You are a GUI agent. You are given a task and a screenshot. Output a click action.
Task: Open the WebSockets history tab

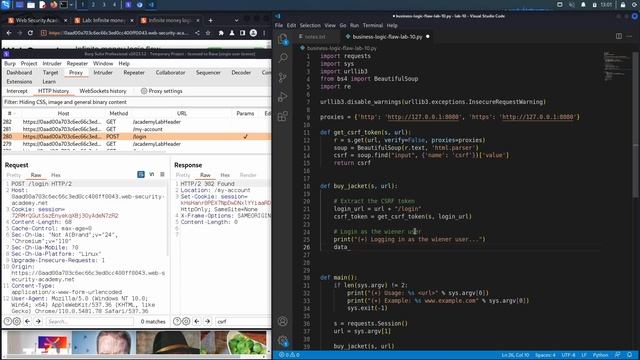tap(103, 91)
